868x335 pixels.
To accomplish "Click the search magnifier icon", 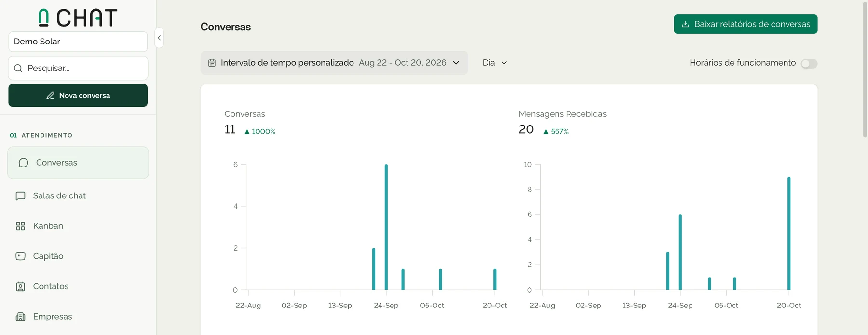I will pyautogui.click(x=18, y=68).
